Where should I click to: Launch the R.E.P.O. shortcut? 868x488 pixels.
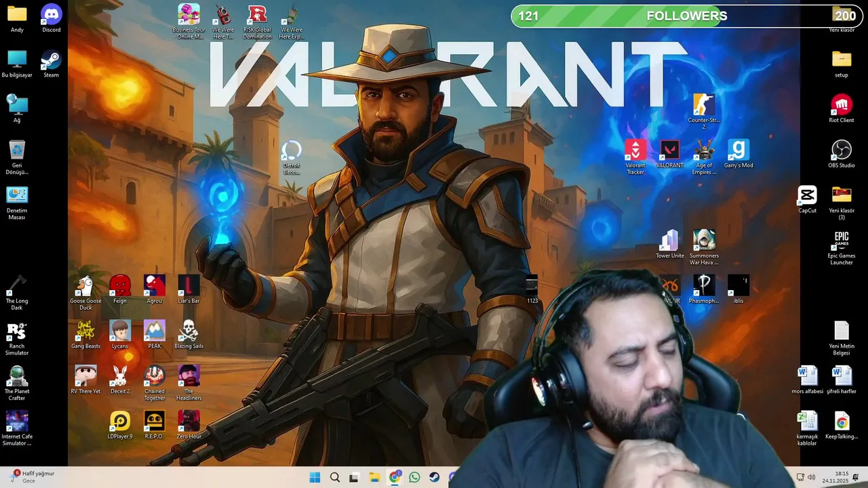click(155, 425)
